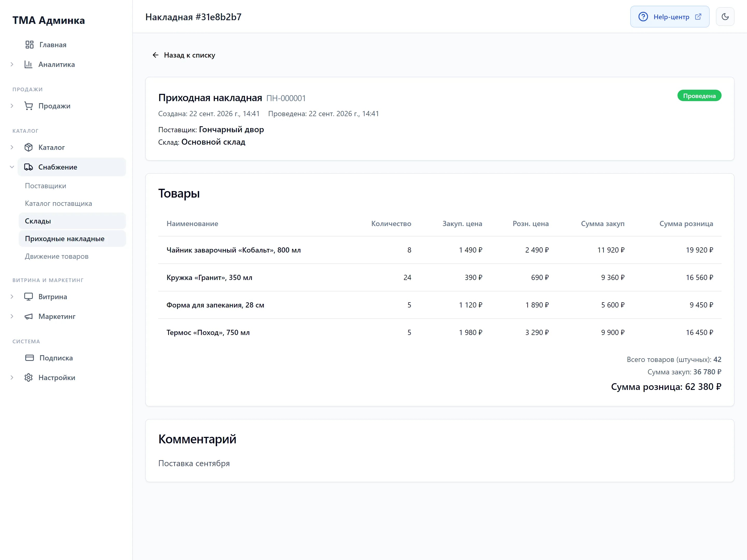Collapse the Снабжение section chevron
This screenshot has width=747, height=560.
pos(12,167)
